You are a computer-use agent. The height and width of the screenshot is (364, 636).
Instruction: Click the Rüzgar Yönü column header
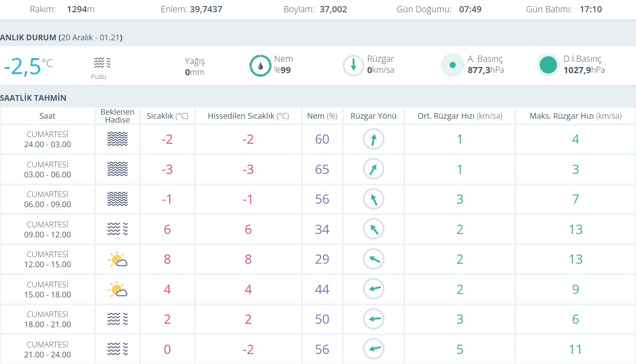point(373,116)
